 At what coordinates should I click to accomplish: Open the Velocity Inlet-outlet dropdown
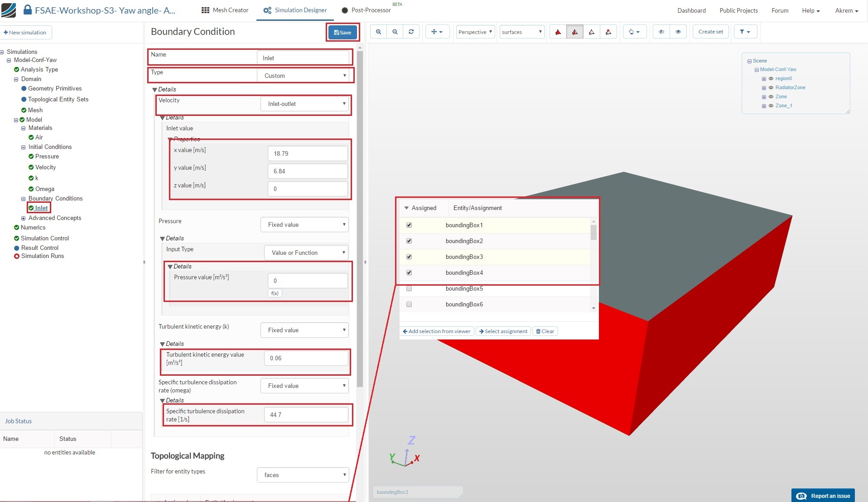coord(304,104)
